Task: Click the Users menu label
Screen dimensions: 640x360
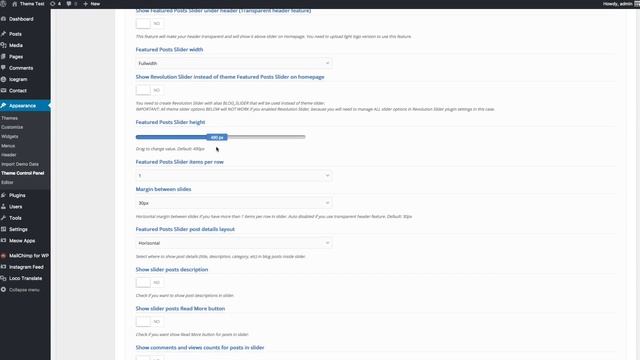Action: point(16,207)
